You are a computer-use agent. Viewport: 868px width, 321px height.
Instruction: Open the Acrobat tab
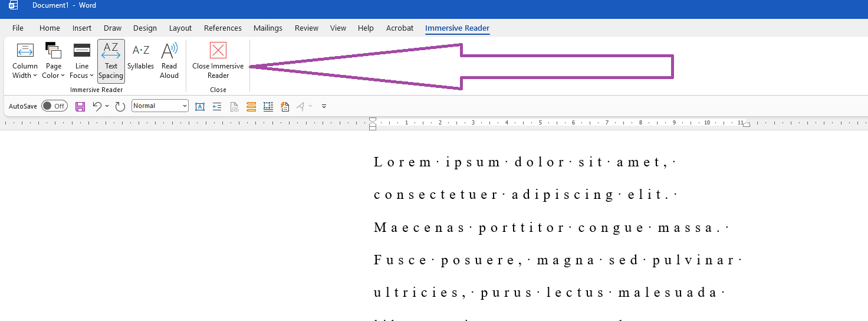(x=400, y=28)
